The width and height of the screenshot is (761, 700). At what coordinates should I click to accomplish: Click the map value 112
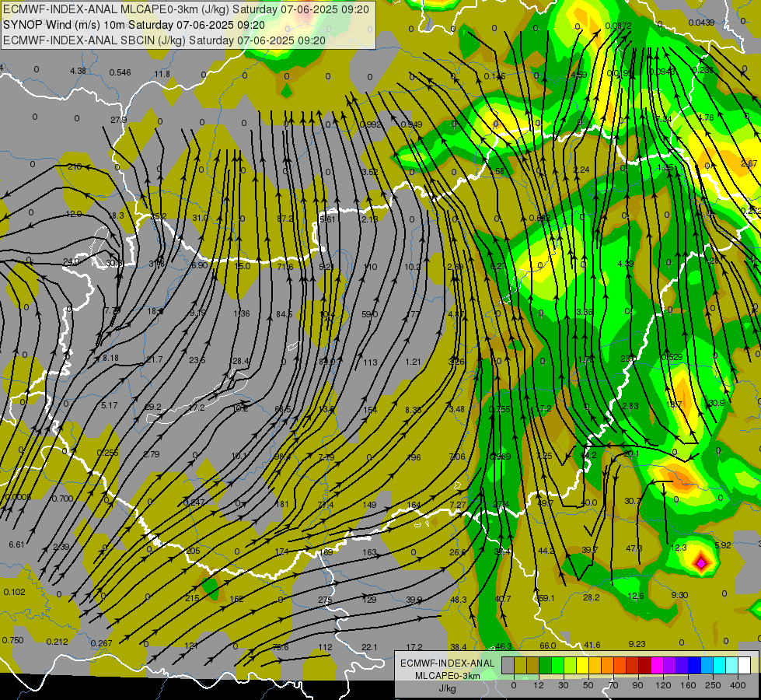pyautogui.click(x=325, y=647)
